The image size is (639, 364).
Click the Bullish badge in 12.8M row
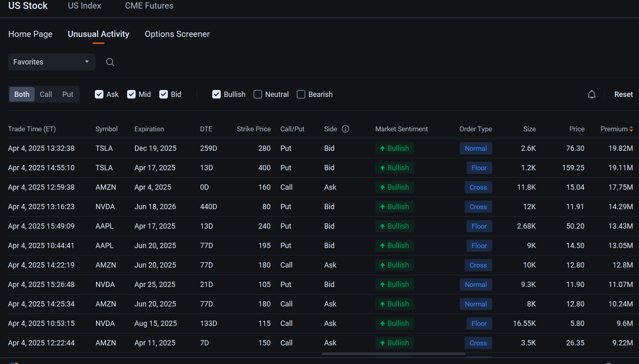click(395, 265)
